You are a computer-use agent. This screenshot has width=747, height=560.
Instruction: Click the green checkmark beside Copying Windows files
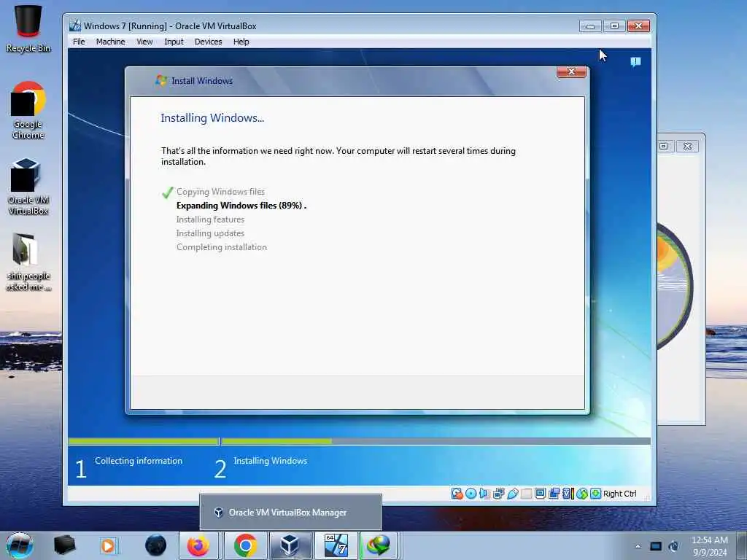(167, 192)
